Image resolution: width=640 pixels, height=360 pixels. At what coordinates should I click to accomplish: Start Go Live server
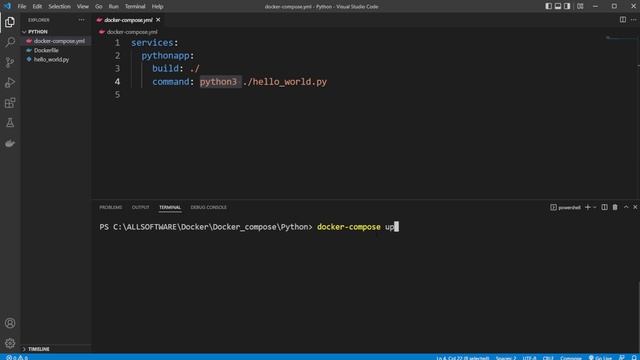600,357
